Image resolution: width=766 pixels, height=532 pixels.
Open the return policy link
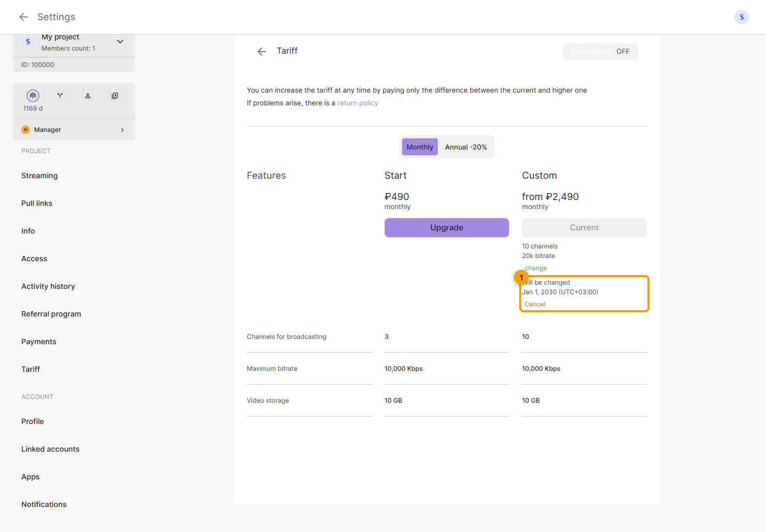pyautogui.click(x=357, y=103)
